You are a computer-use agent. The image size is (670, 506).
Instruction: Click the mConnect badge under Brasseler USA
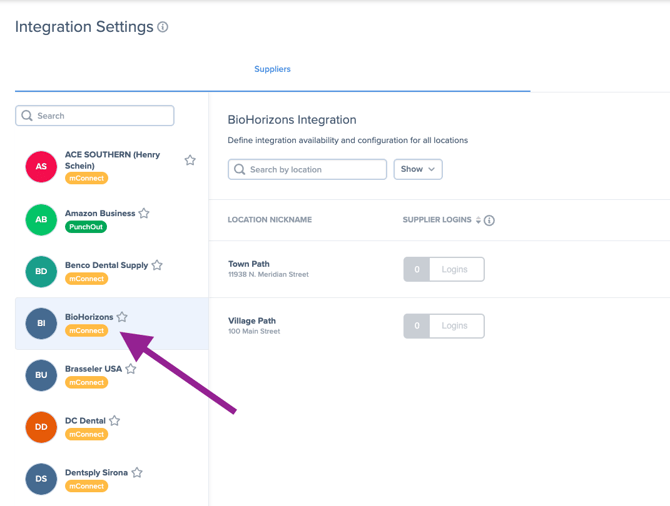(x=86, y=382)
